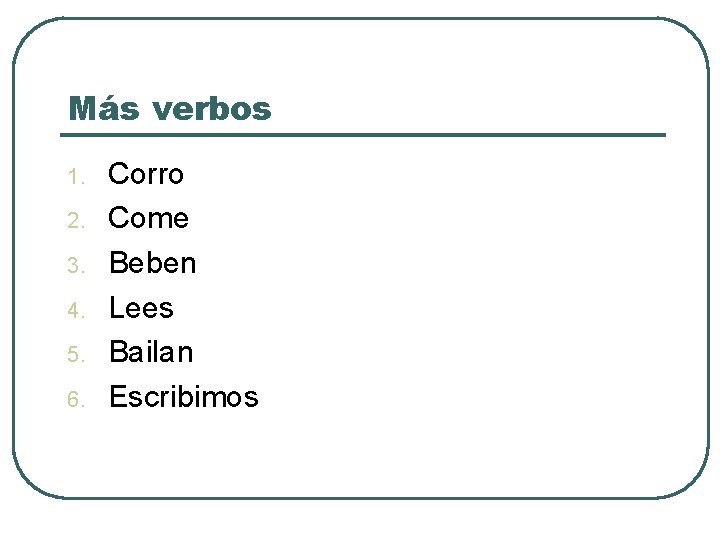This screenshot has width=720, height=540.
Task: Select the word "Corro" in the list
Action: pyautogui.click(x=146, y=174)
